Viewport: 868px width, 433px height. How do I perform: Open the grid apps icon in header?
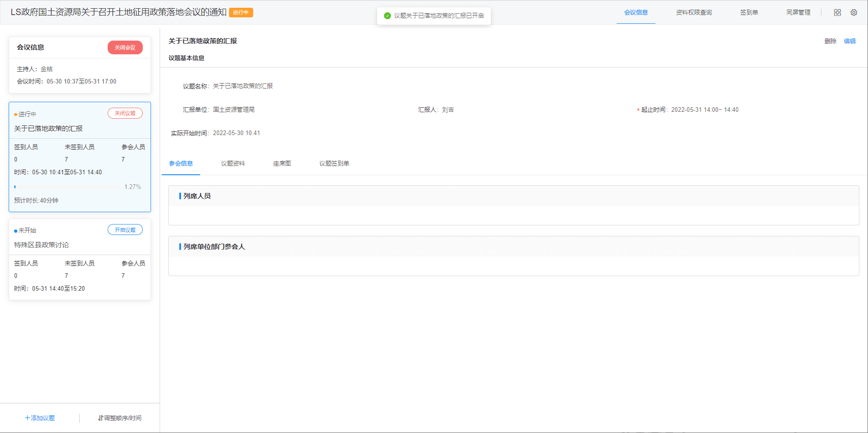pos(837,13)
